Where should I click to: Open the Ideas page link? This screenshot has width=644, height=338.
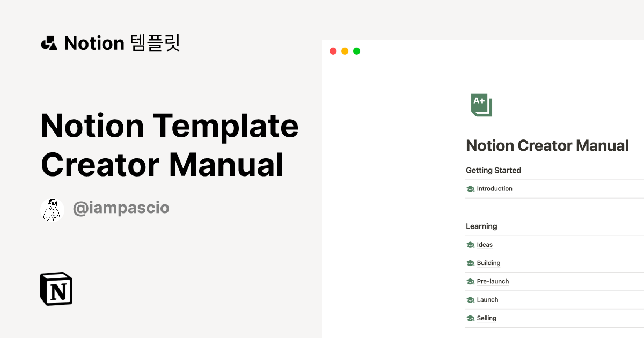tap(485, 245)
